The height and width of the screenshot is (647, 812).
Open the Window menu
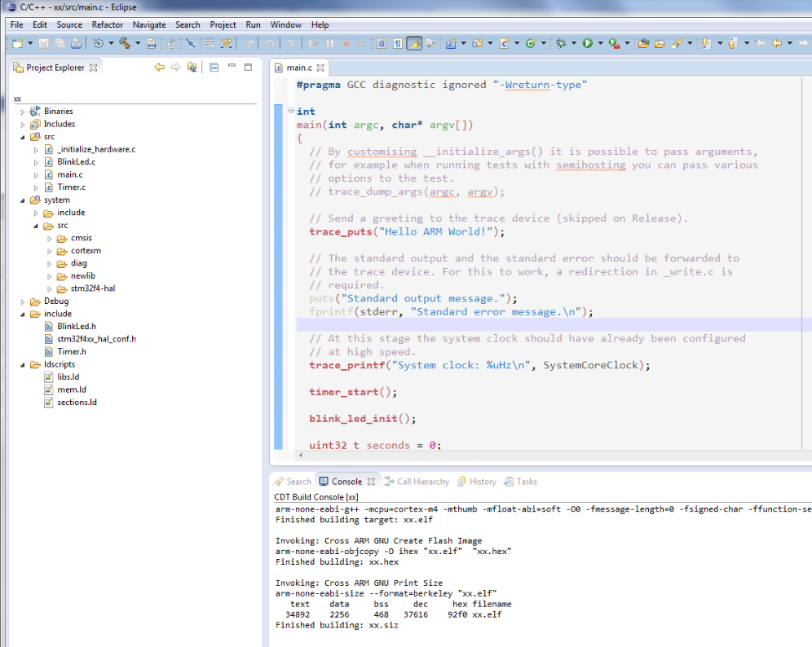click(x=286, y=24)
